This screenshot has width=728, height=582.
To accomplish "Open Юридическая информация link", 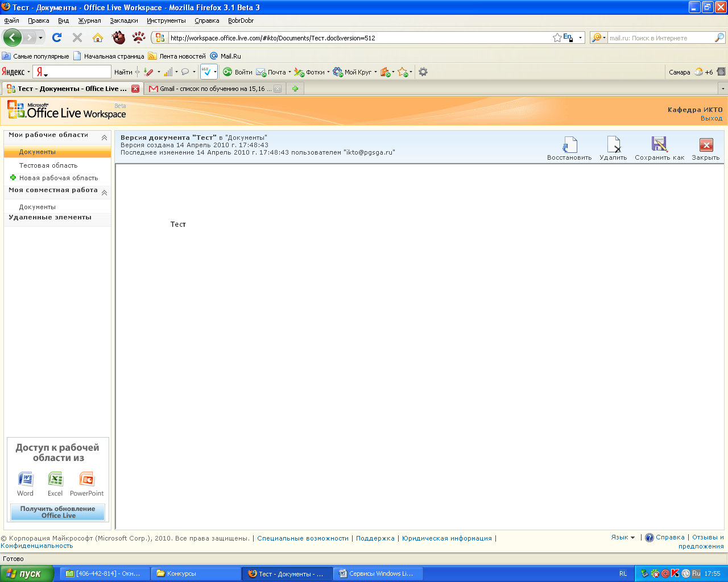I will pos(447,538).
